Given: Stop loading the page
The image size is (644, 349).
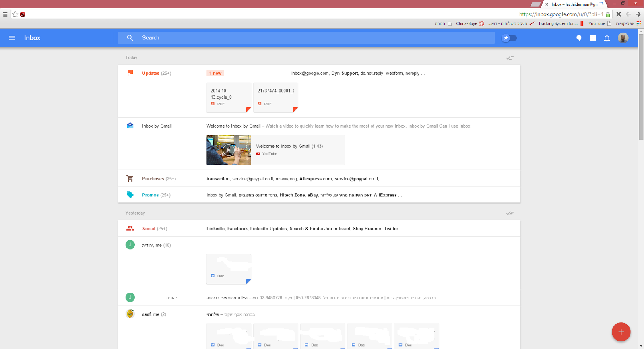Looking at the screenshot, I should pos(619,14).
